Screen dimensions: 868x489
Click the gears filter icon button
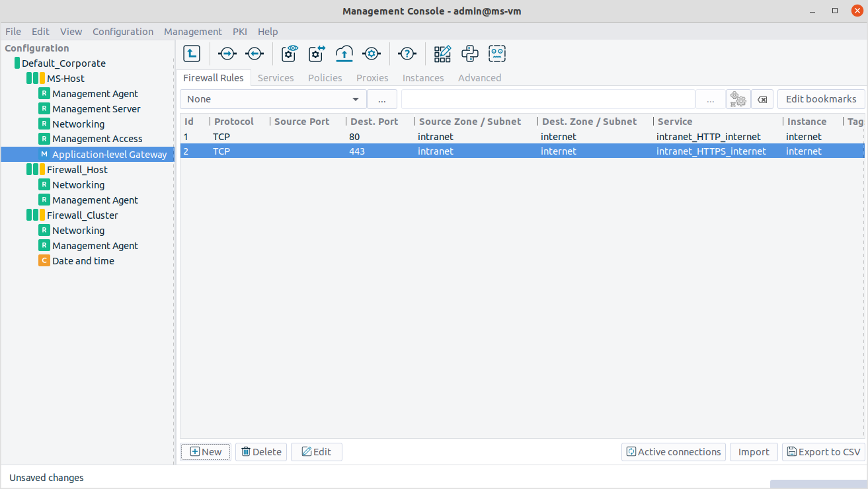(x=738, y=99)
